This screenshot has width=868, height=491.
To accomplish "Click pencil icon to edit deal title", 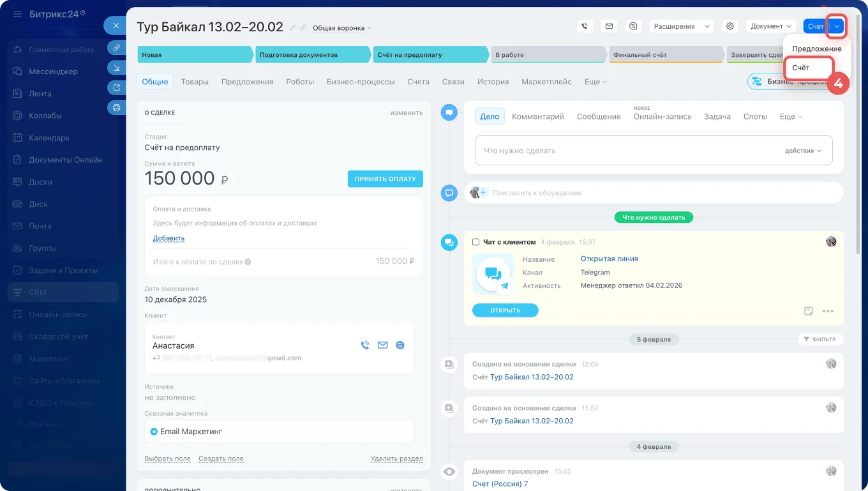I will coord(293,27).
